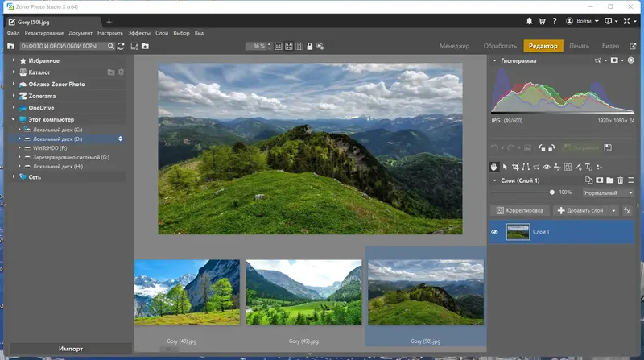Expand the Избранное tree node
The image size is (644, 360).
[x=14, y=60]
